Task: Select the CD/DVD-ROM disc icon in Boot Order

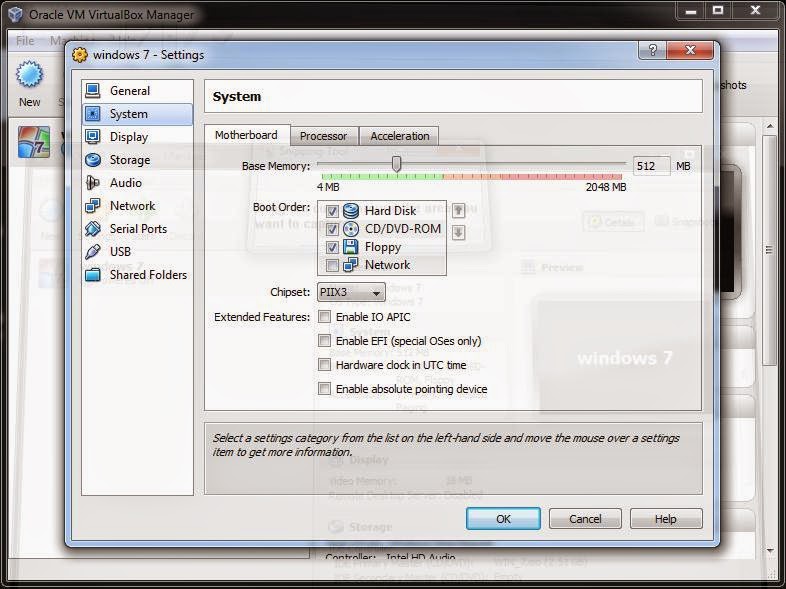Action: [351, 229]
